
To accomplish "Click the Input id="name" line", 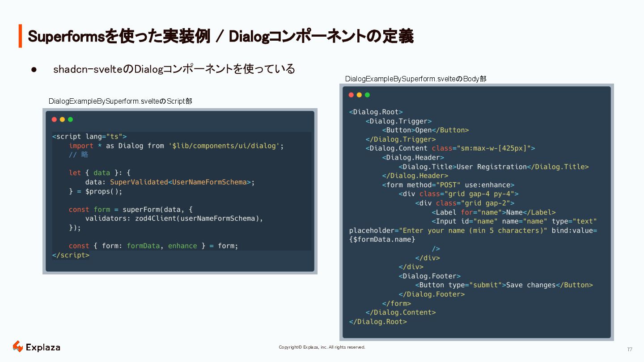I will (x=515, y=221).
